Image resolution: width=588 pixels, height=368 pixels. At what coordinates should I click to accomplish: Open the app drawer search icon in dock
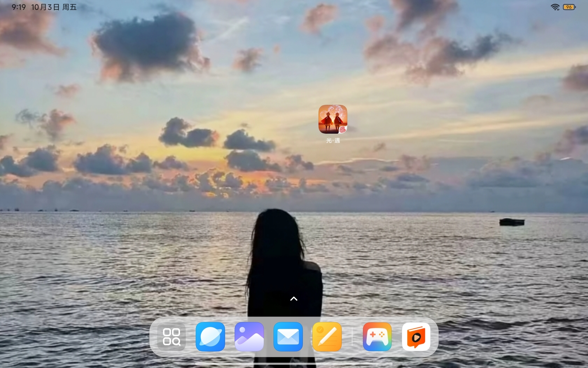171,336
